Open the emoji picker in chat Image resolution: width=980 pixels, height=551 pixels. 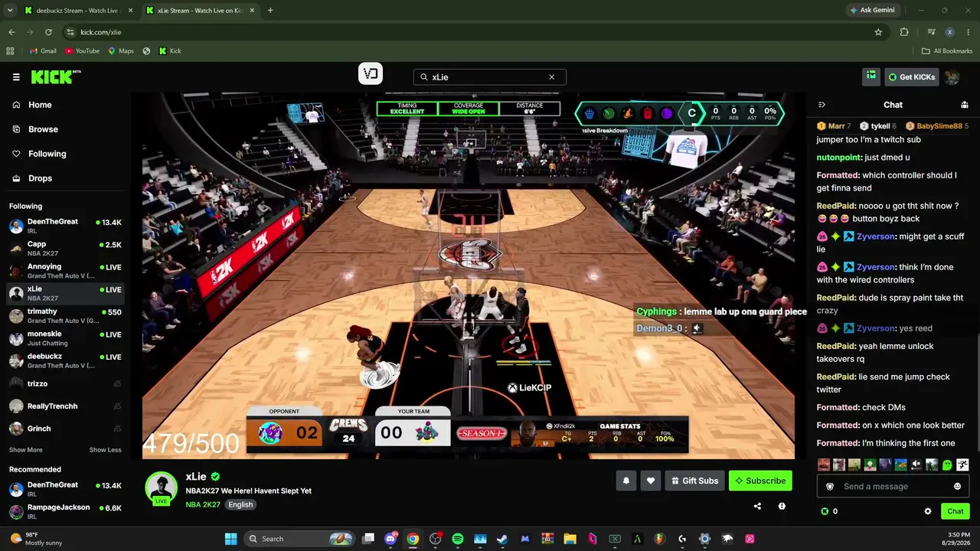coord(958,487)
